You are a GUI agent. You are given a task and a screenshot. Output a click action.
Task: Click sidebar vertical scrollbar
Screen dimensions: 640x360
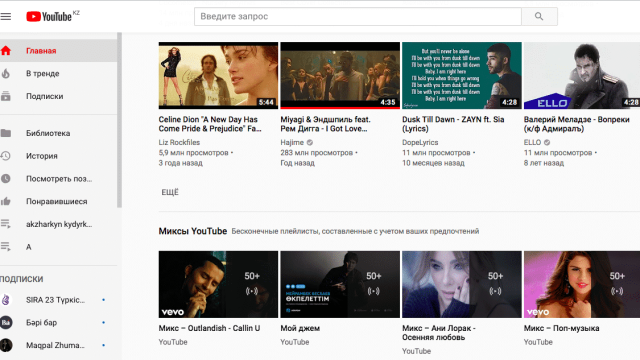120,120
